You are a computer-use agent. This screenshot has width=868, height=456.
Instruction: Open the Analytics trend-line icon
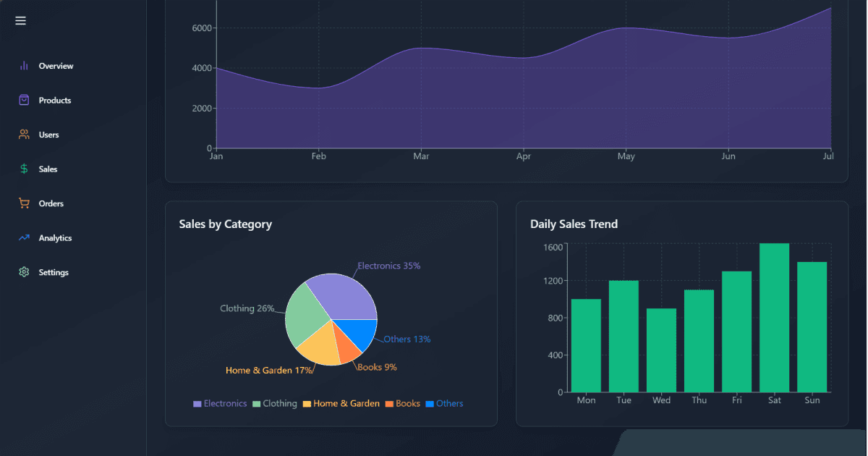(x=23, y=237)
